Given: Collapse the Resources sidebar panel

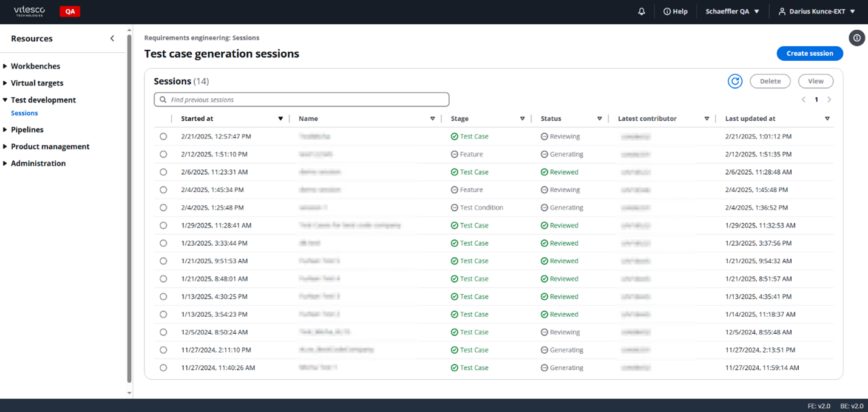Looking at the screenshot, I should coord(112,38).
